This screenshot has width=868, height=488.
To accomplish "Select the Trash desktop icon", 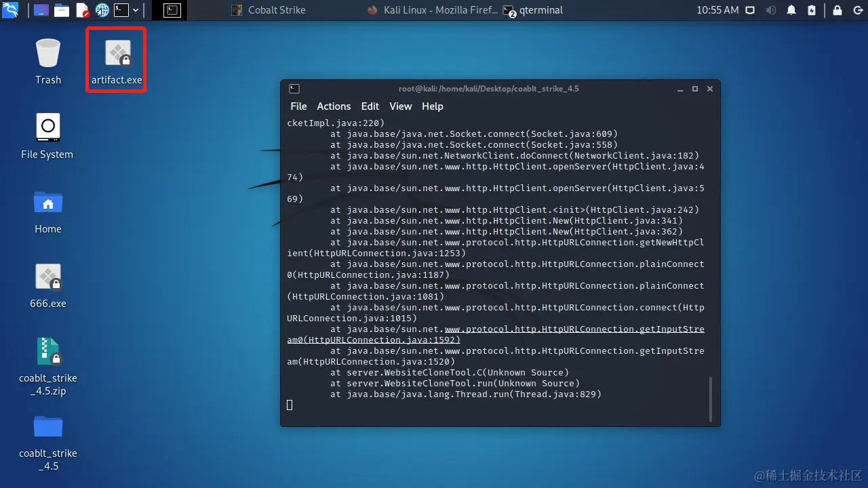I will 48,62.
